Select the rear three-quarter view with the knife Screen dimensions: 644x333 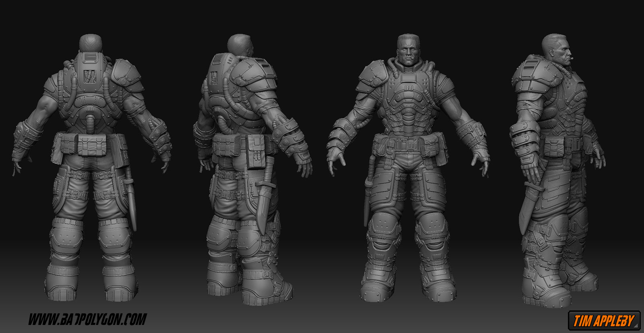[253, 169]
